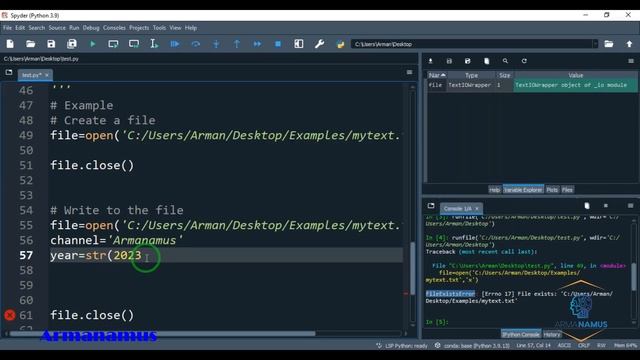Click the editor horizontal scrollbar

162,333
